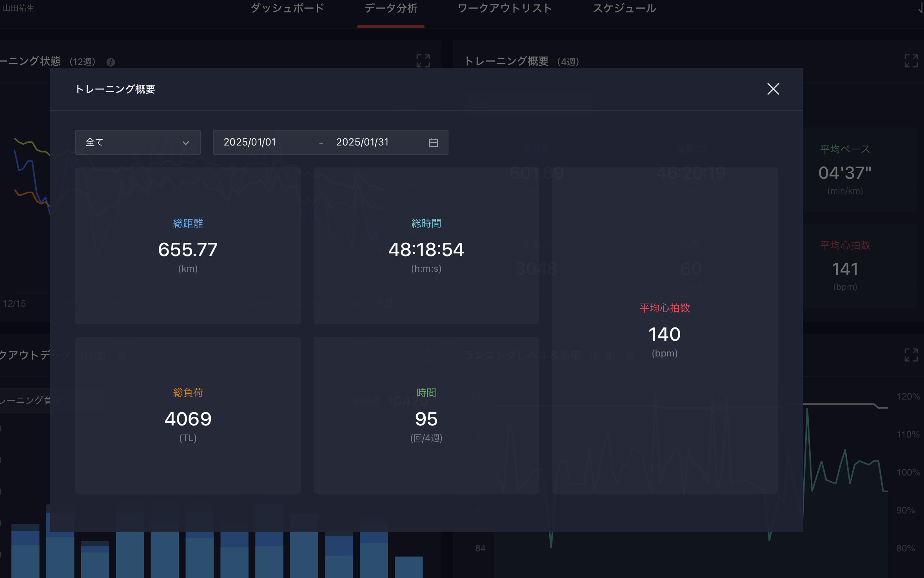Click the 総距離 655.77 km card

[x=188, y=245]
